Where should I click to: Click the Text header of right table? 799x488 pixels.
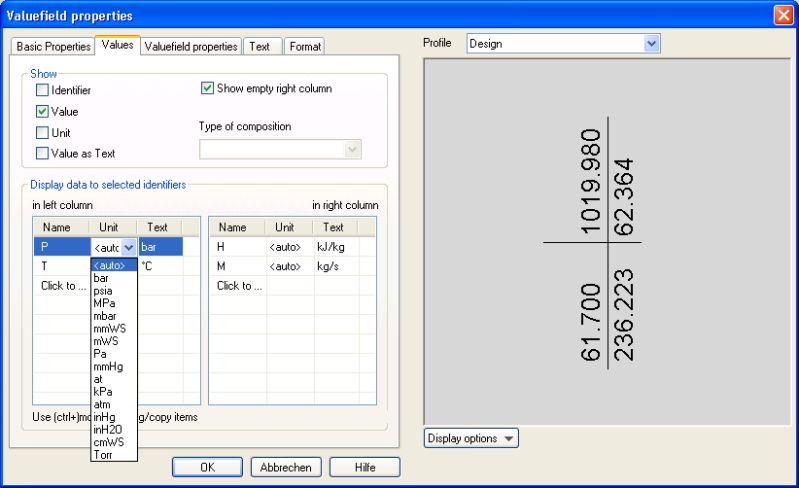point(333,227)
